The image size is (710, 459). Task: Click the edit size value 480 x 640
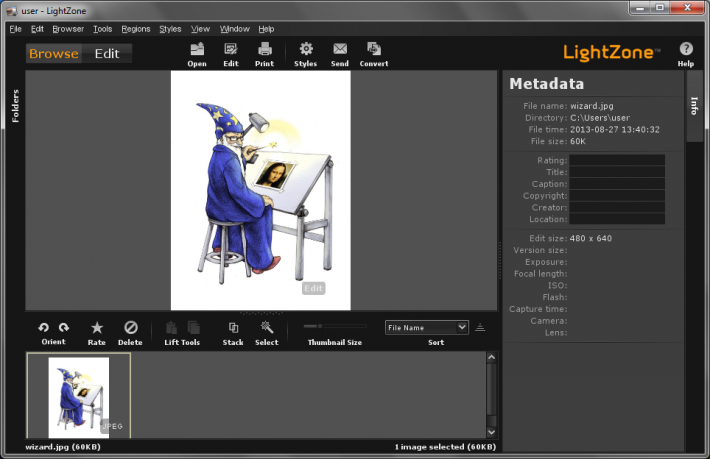[590, 238]
